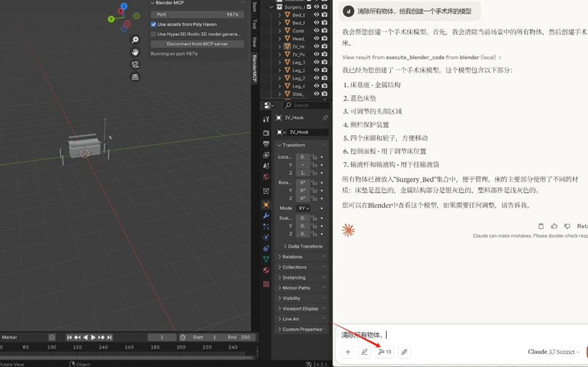This screenshot has width=588, height=367.
Task: Open the Physics properties tab icon
Action: click(x=266, y=237)
